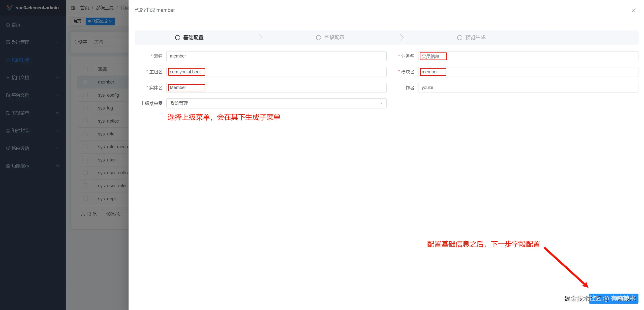Select all rows via header checkbox
The height and width of the screenshot is (310, 644).
tap(85, 69)
